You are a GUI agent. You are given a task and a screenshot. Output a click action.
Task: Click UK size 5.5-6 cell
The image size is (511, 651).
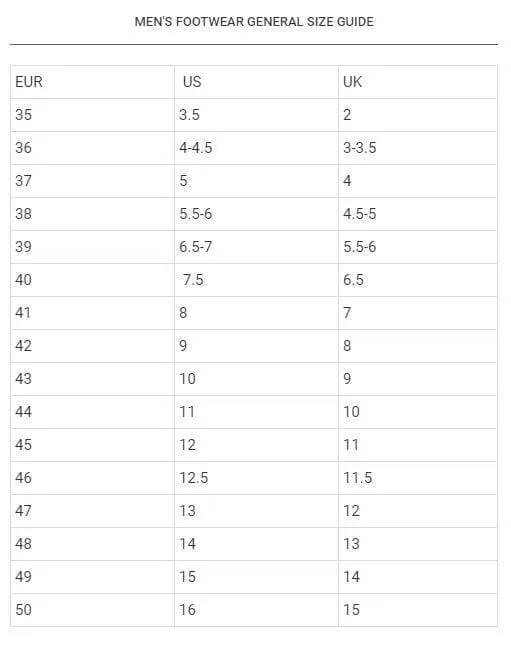(418, 247)
